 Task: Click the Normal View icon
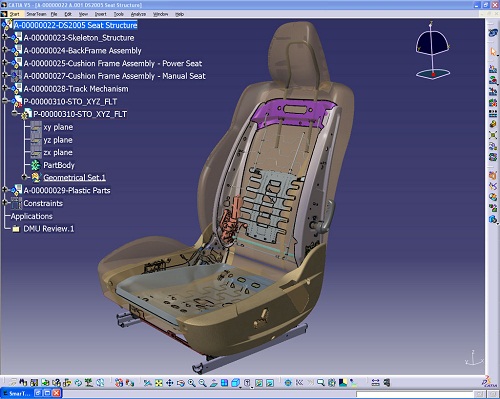[214, 383]
